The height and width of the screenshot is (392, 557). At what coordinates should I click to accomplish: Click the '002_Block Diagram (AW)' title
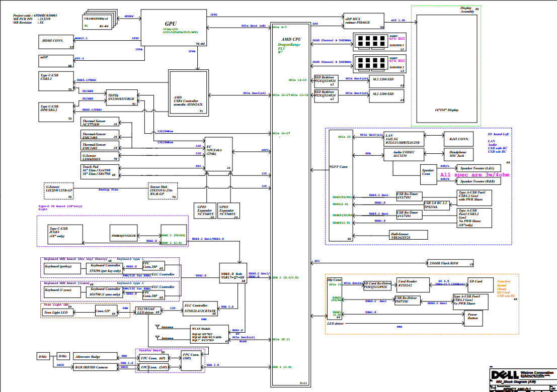516,382
